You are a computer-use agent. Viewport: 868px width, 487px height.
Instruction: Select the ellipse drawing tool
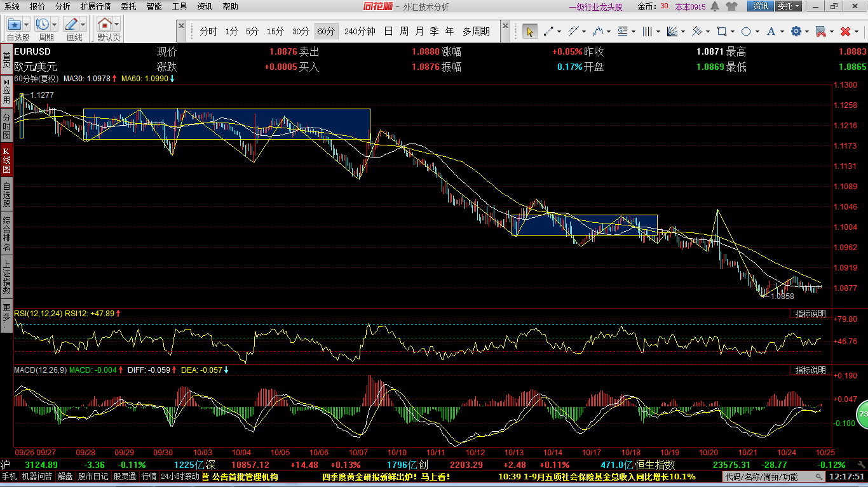[747, 31]
